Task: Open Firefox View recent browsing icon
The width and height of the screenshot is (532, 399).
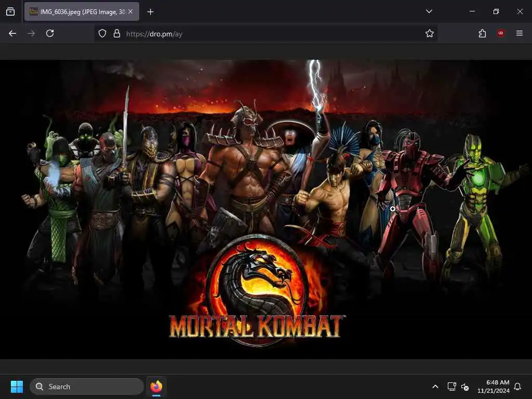Action: click(x=10, y=11)
